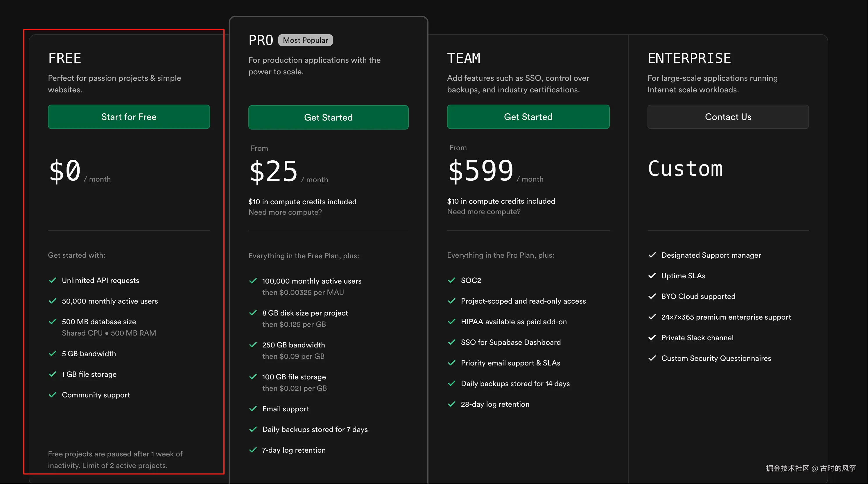Viewport: 868px width, 484px height.
Task: Click checkmark next to 100,000 monthly active users
Action: tap(253, 281)
